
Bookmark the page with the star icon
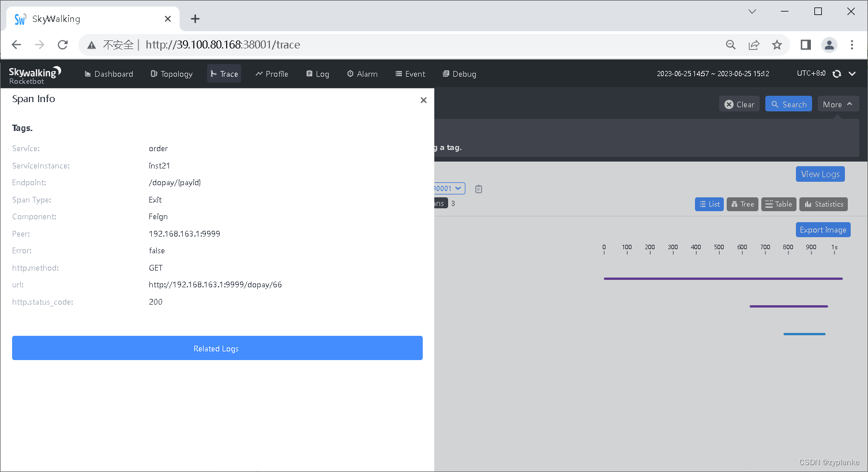pyautogui.click(x=777, y=44)
